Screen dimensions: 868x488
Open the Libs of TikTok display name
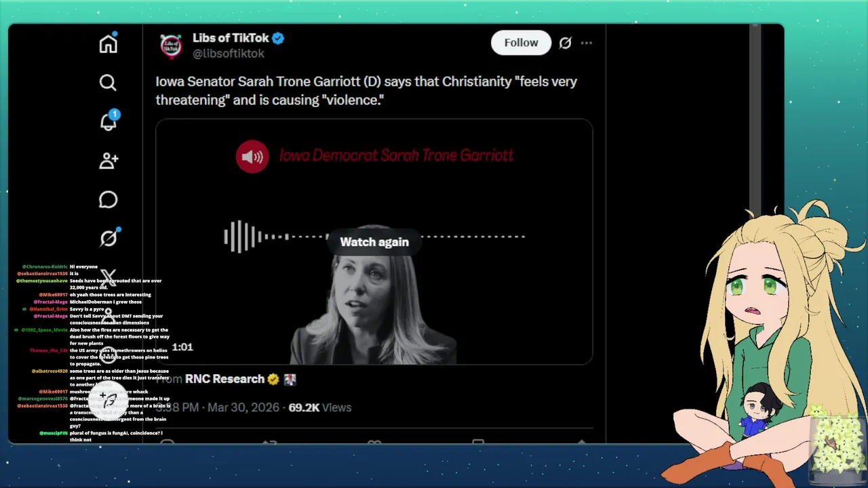tap(231, 38)
